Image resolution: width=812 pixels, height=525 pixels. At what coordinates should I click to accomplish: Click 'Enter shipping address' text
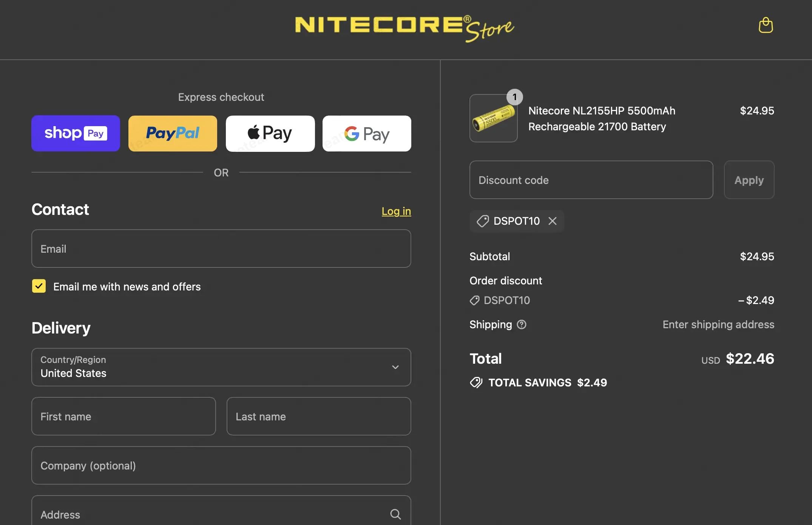[718, 324]
